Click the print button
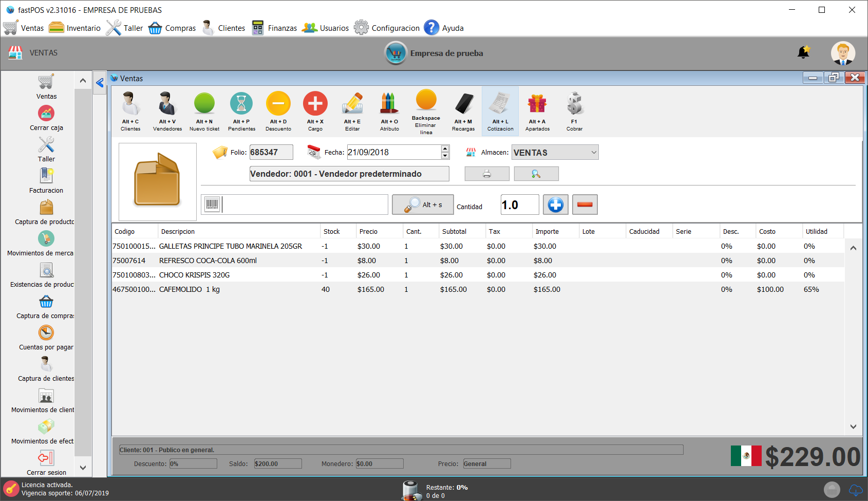 (487, 174)
